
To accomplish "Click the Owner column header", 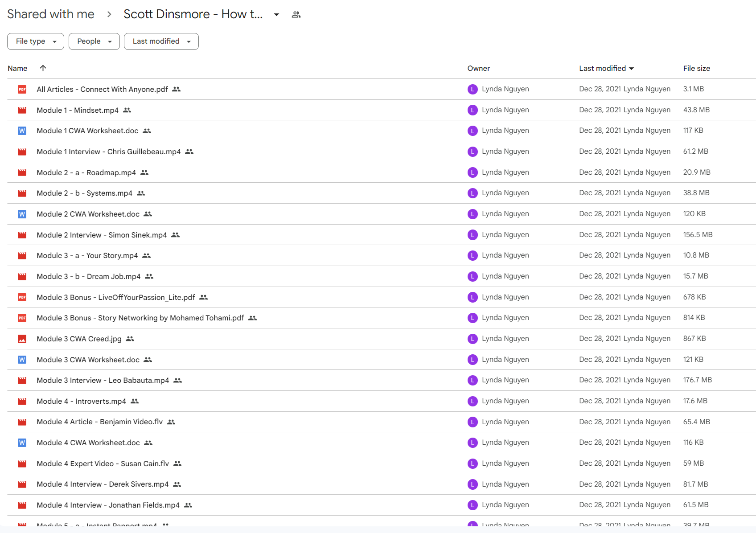I will tap(478, 68).
